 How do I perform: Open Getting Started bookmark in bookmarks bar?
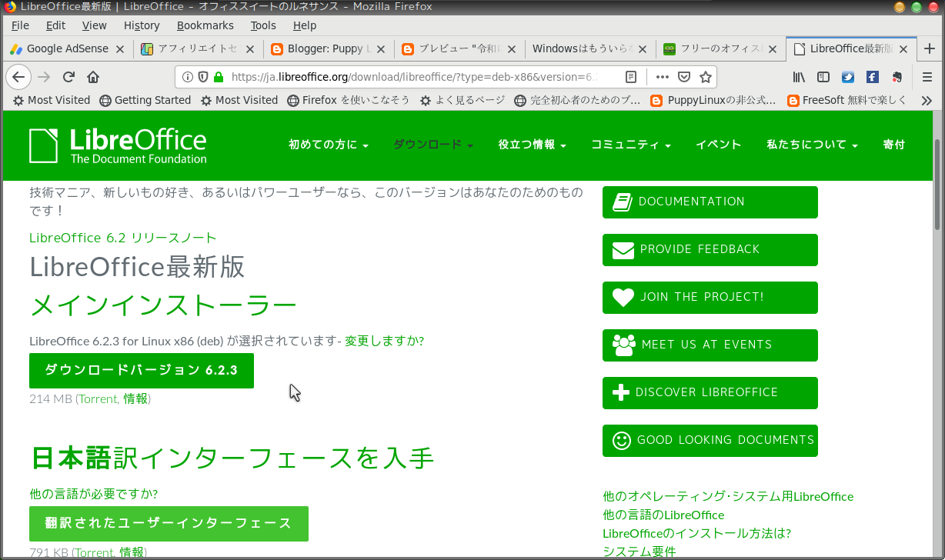click(x=145, y=100)
